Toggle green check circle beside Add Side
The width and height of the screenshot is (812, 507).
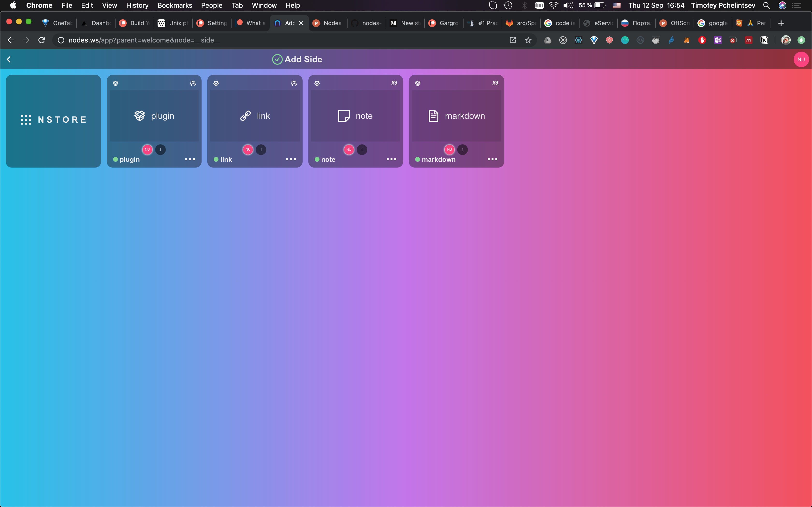(x=277, y=59)
